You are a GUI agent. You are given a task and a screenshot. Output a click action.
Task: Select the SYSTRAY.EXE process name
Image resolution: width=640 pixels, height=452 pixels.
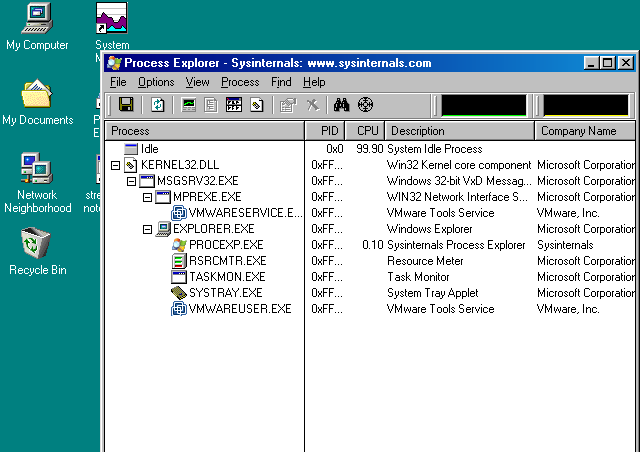tap(225, 293)
